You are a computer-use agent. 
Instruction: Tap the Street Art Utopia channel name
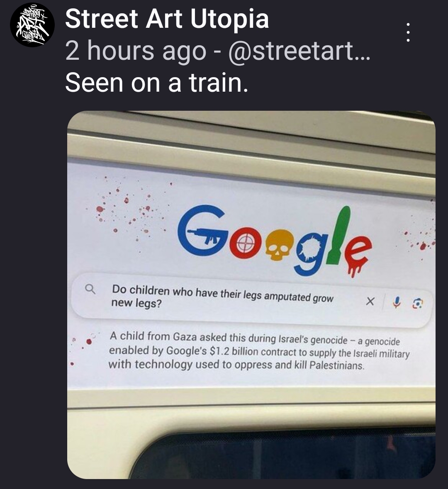(x=167, y=19)
